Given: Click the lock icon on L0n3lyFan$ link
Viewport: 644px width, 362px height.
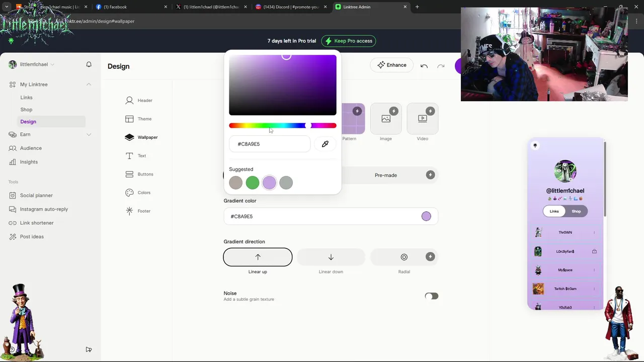Looking at the screenshot, I should click(594, 251).
